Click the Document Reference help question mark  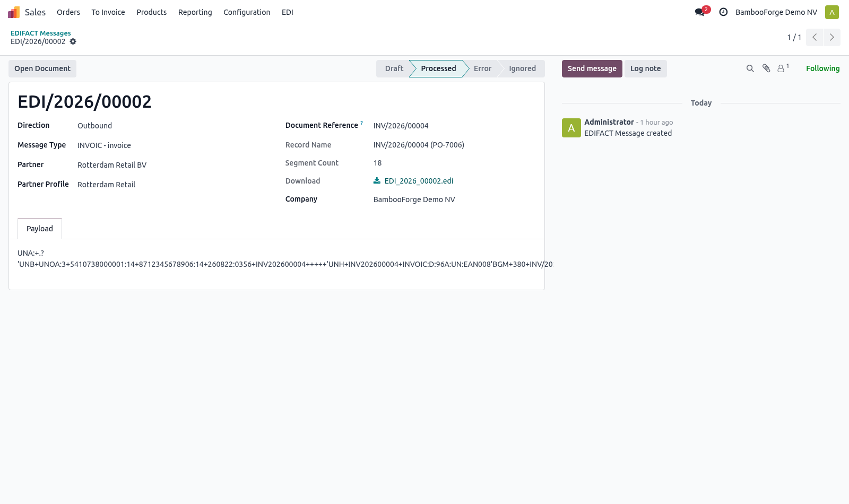362,123
